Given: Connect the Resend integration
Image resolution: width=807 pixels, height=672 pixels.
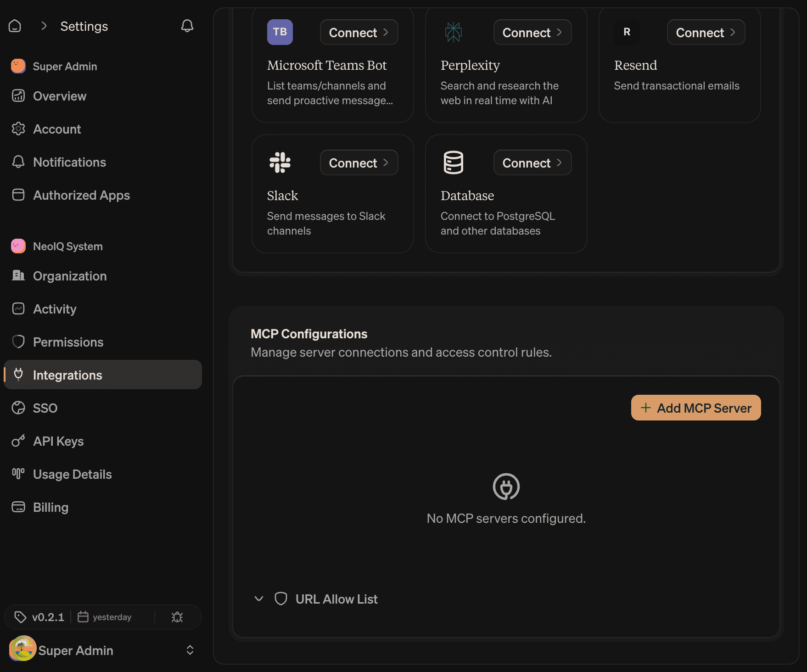Looking at the screenshot, I should coord(706,32).
